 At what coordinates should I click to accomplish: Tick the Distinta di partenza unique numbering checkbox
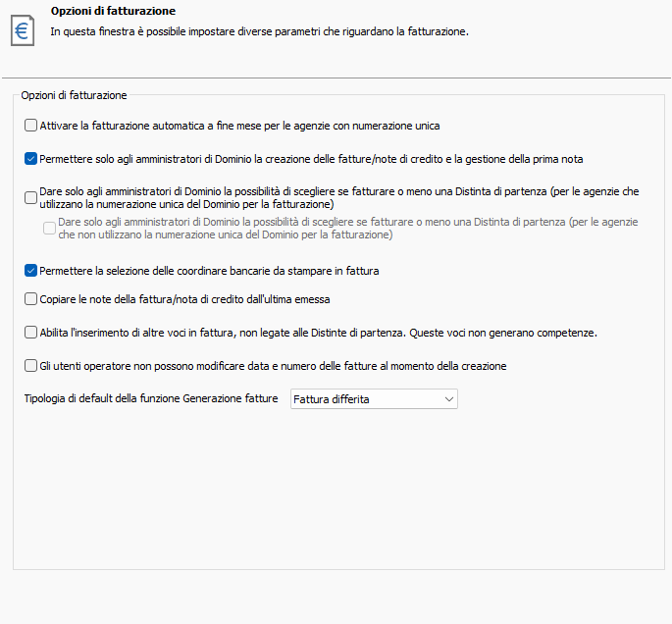(30, 197)
